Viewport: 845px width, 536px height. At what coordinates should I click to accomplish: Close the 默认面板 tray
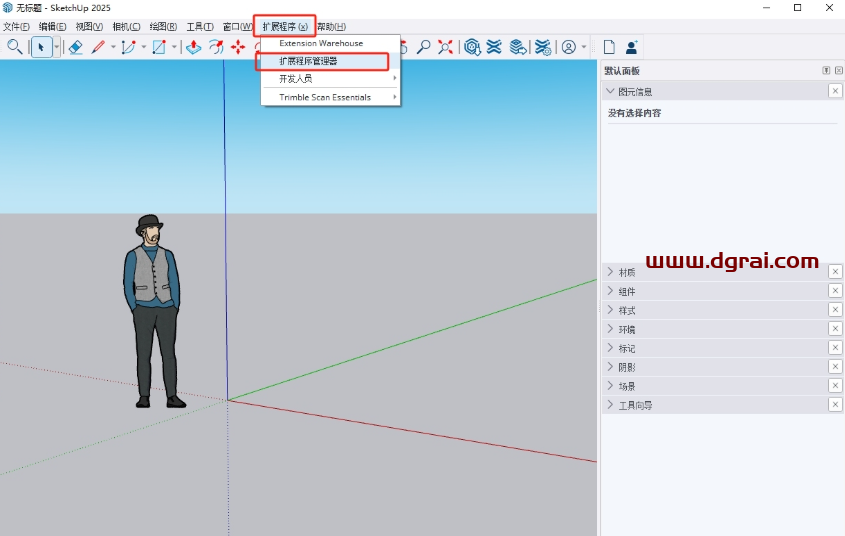point(839,71)
